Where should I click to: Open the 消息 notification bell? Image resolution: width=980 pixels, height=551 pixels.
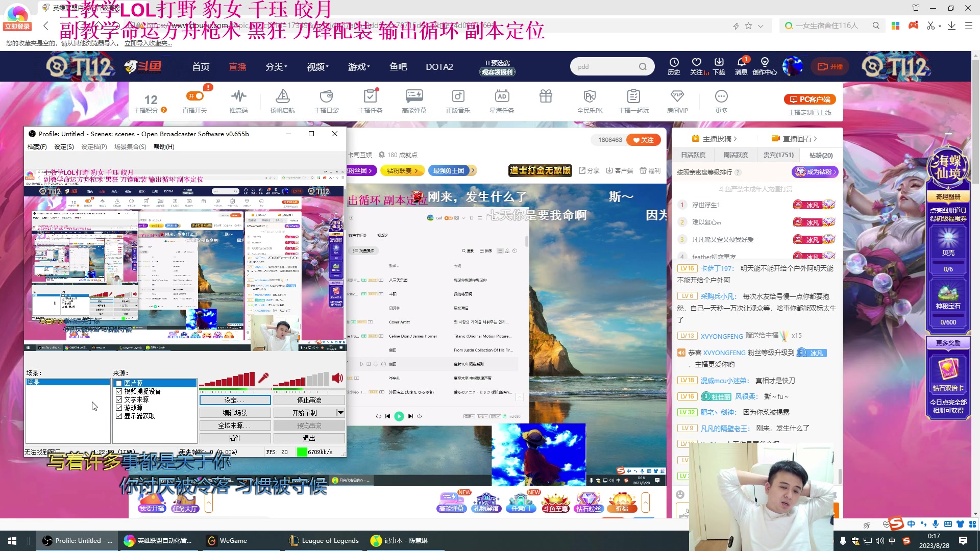coord(741,66)
